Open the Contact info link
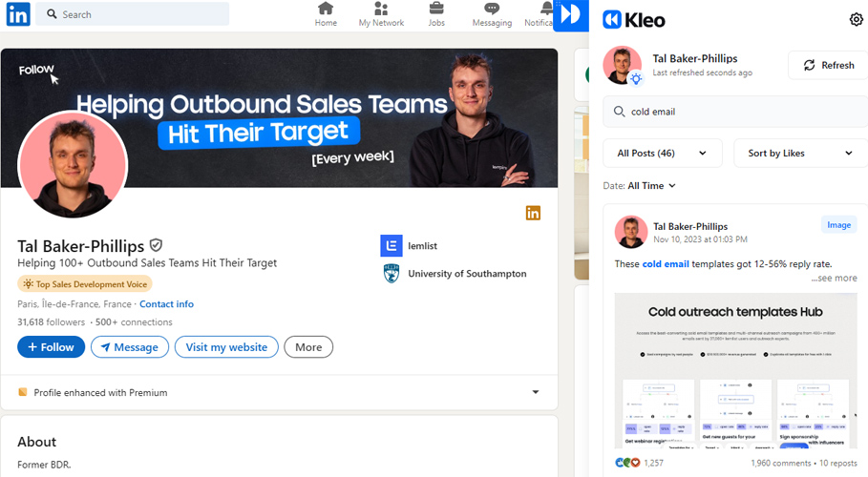 (166, 303)
